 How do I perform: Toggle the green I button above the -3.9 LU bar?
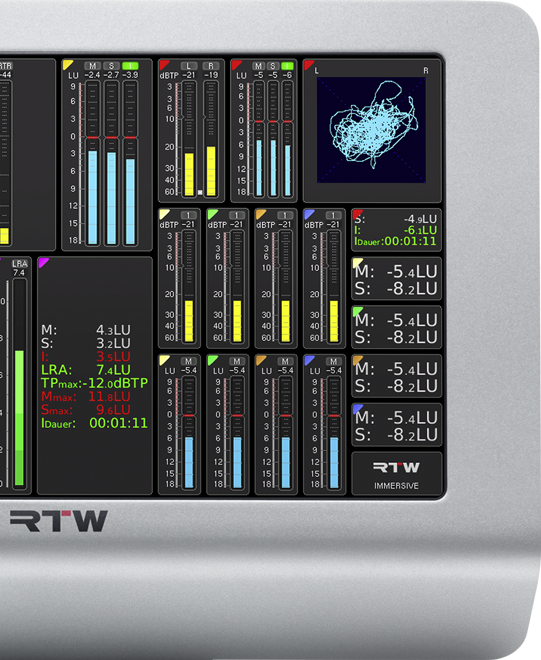coord(130,66)
